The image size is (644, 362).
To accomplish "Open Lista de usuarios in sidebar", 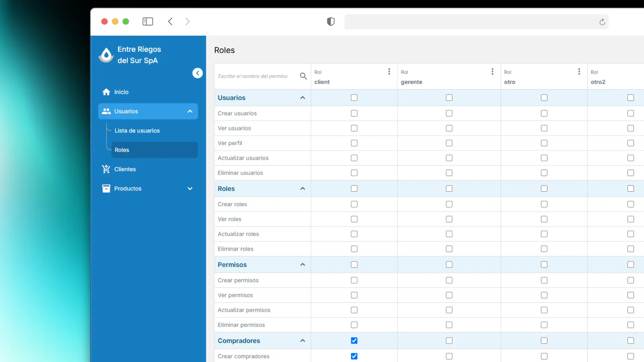I will click(137, 131).
